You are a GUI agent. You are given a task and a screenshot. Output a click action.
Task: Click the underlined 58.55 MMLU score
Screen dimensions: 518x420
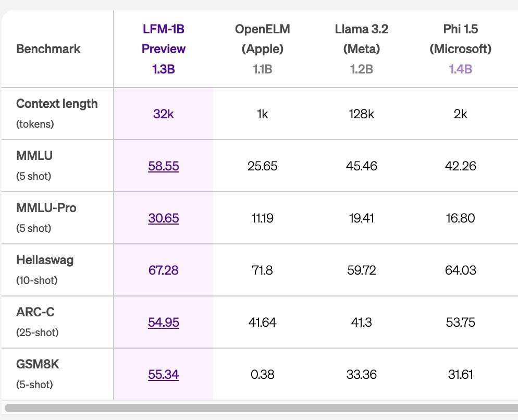[163, 166]
